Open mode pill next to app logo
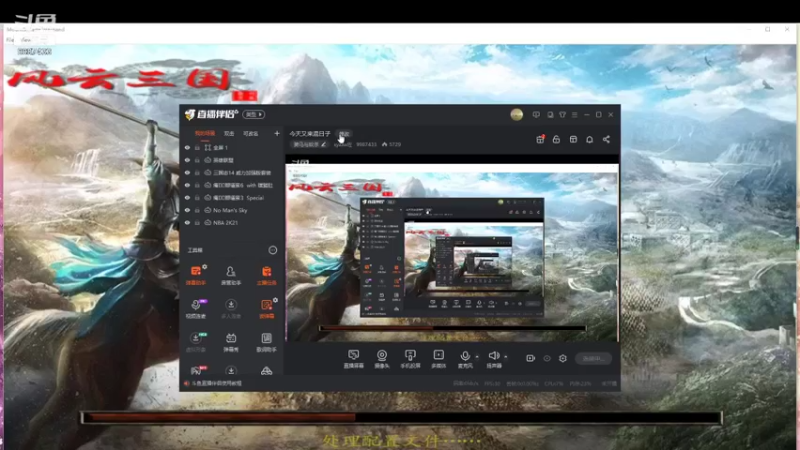 [254, 115]
